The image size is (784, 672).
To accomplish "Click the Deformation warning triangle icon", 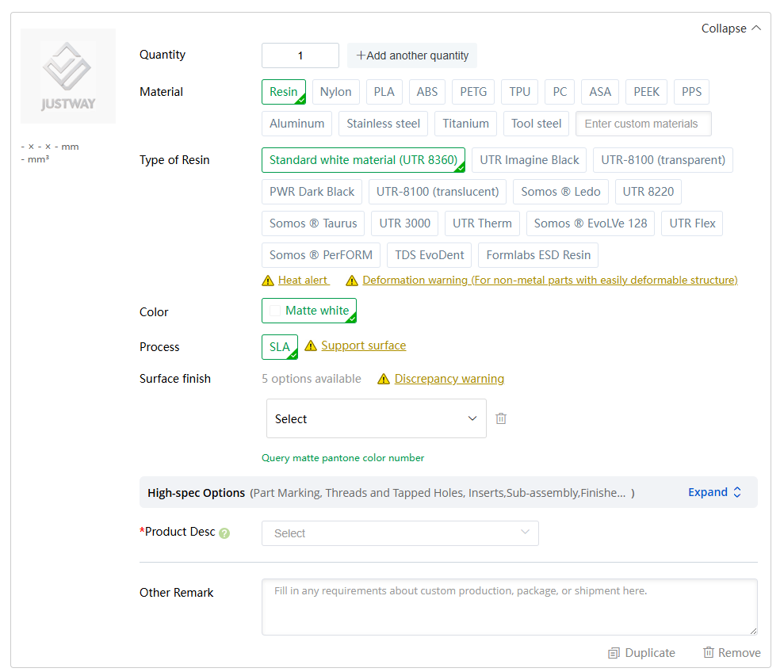I will point(352,281).
